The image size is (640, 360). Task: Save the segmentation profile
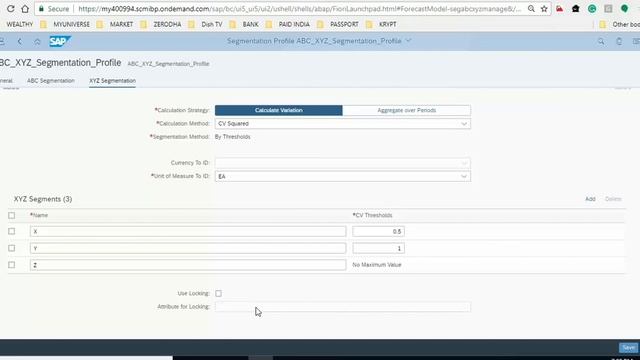click(629, 348)
